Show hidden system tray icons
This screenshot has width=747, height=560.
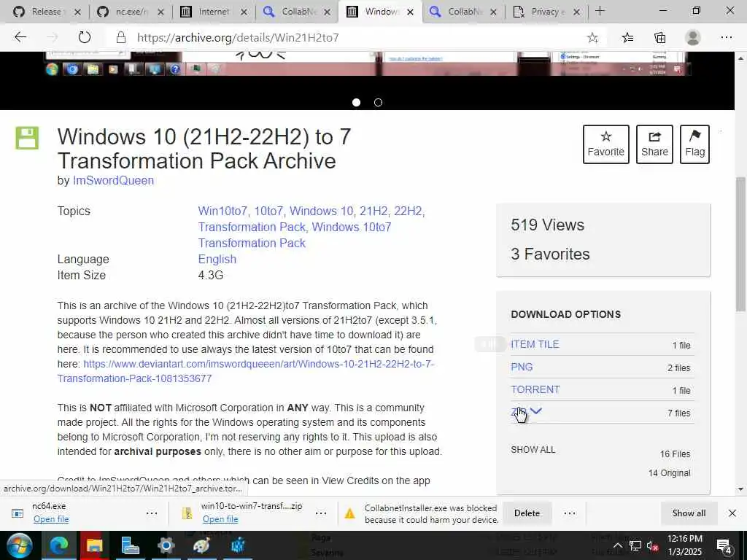point(617,545)
